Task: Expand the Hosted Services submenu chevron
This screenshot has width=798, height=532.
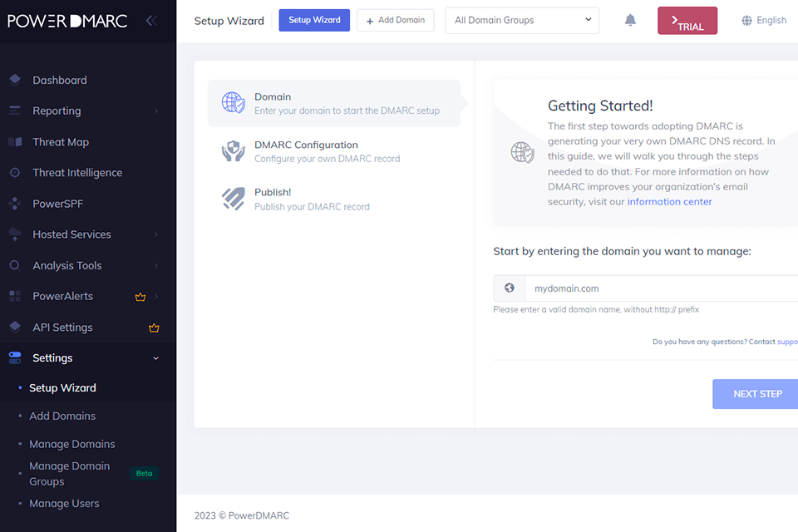Action: pyautogui.click(x=156, y=234)
